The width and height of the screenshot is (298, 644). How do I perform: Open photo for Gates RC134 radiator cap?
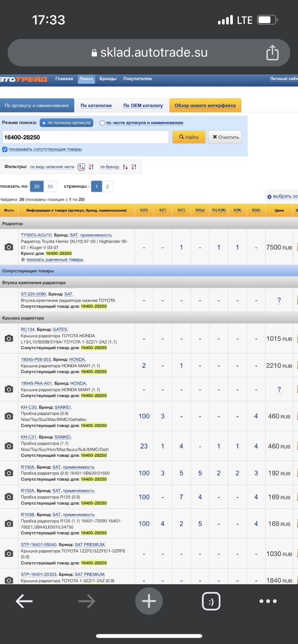[x=9, y=338]
